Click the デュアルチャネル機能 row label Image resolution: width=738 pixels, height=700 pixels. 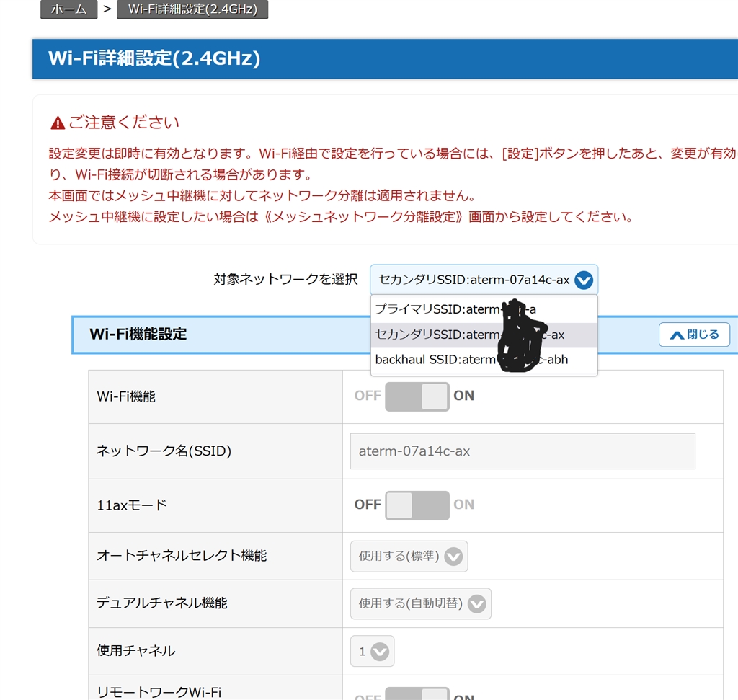pos(162,603)
